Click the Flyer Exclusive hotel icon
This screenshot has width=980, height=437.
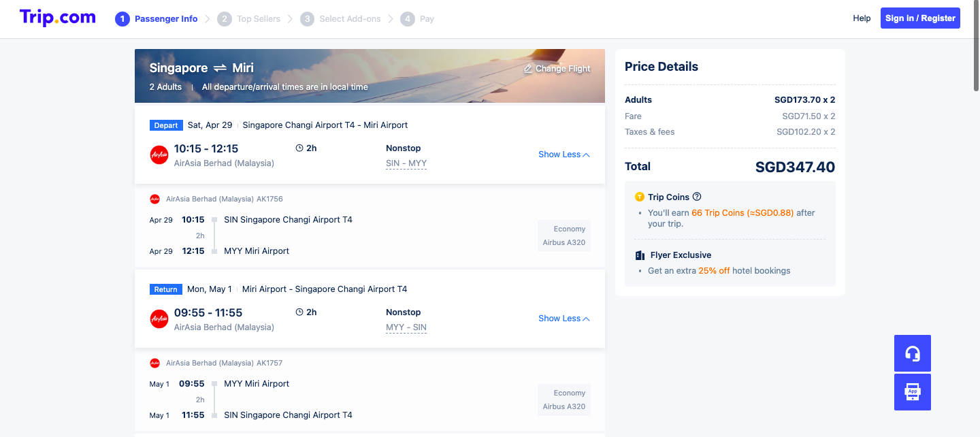(x=640, y=255)
